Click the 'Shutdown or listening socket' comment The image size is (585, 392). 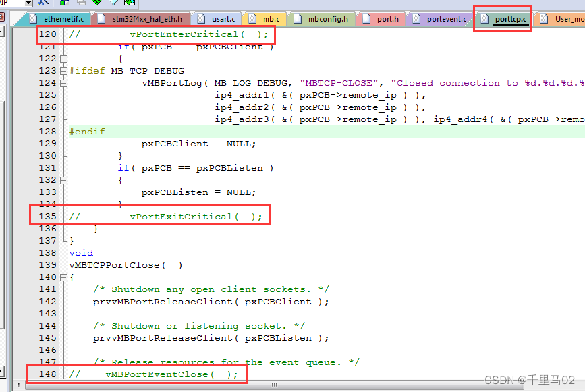199,326
